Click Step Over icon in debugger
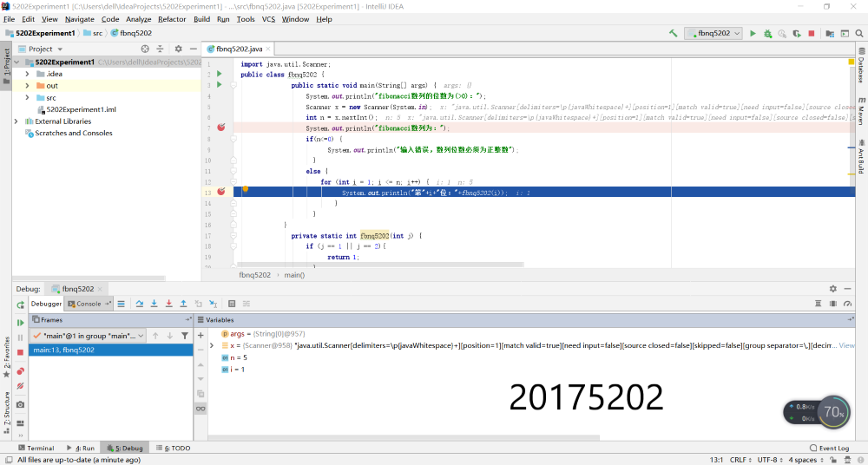Viewport: 868px width, 465px height. (x=140, y=304)
